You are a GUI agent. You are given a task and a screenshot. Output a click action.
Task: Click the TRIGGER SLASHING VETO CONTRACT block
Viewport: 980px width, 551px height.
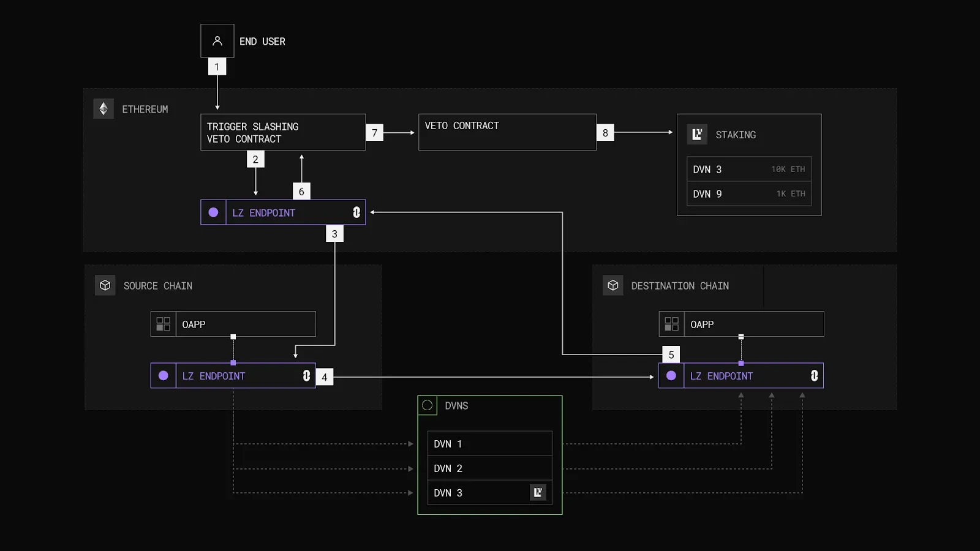[x=282, y=132]
